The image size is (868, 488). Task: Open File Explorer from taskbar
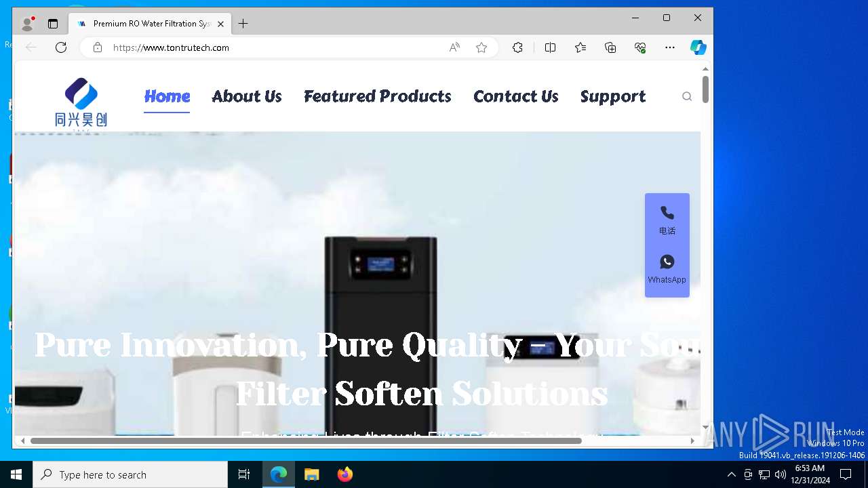click(311, 474)
